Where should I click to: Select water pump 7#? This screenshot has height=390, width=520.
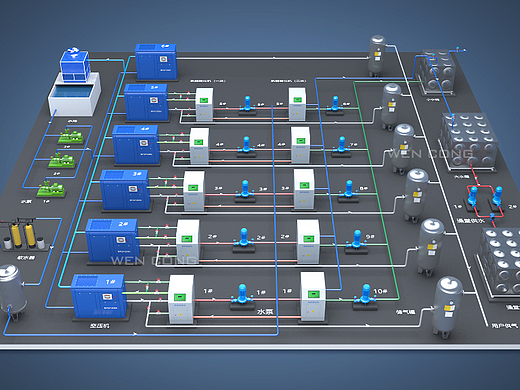pyautogui.click(x=342, y=146)
